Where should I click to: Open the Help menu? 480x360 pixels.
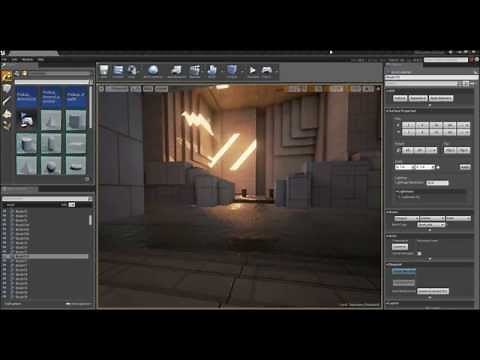click(41, 59)
